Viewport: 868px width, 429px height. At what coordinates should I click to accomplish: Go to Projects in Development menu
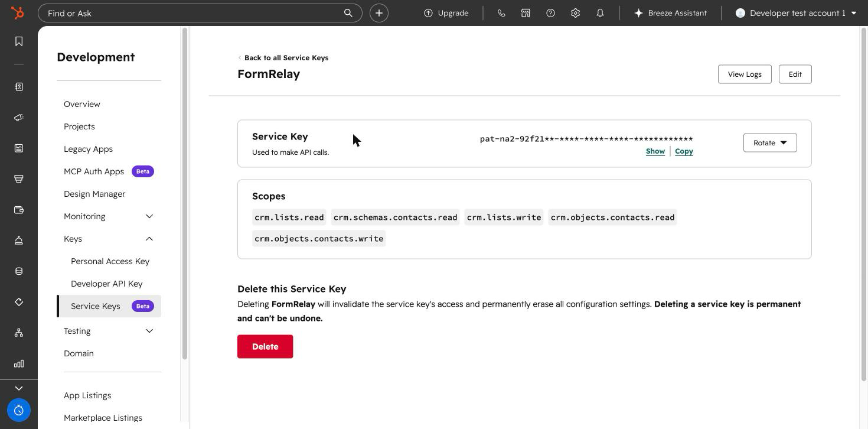[x=79, y=126]
